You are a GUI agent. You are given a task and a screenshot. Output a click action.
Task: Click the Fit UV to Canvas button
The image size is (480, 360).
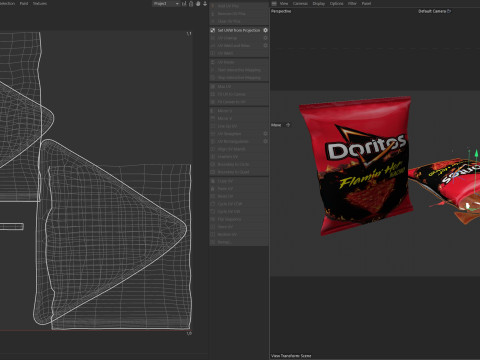pos(239,94)
